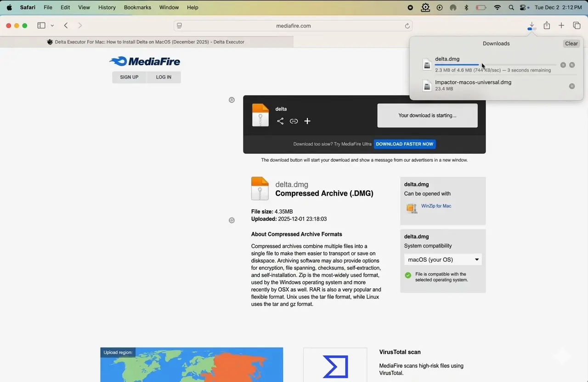Click the date and time in menu bar
This screenshot has width=588, height=382.
[558, 7]
